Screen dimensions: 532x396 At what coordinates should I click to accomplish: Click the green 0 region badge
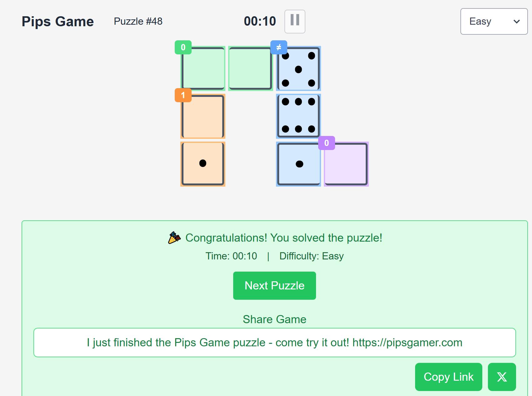click(183, 48)
